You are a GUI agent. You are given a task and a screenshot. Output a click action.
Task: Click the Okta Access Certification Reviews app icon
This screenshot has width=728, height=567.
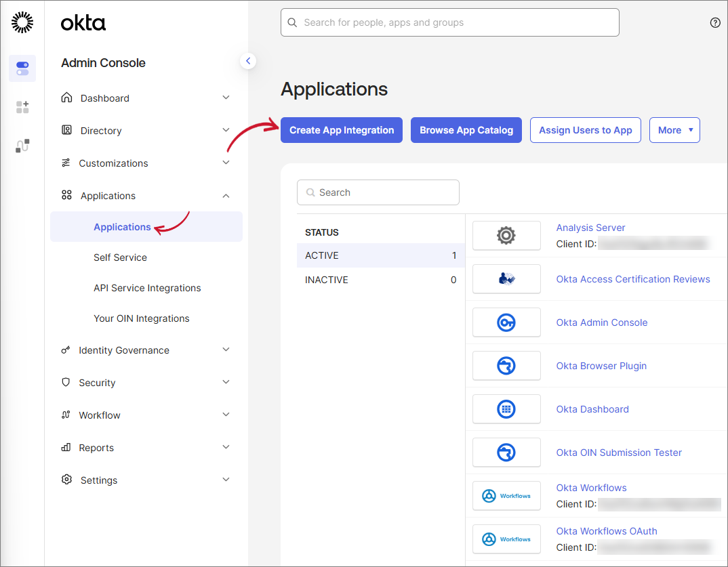coord(506,279)
